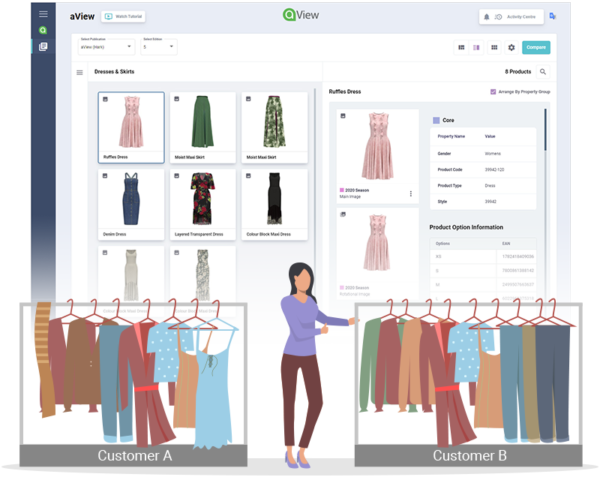Click the icon atop the Rotational Image preview
Screen dimensions: 600x477
coord(343,214)
